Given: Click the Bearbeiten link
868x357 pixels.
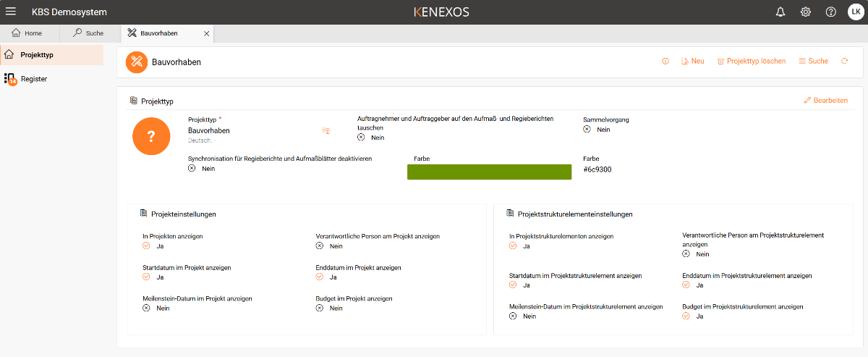Looking at the screenshot, I should click(826, 101).
